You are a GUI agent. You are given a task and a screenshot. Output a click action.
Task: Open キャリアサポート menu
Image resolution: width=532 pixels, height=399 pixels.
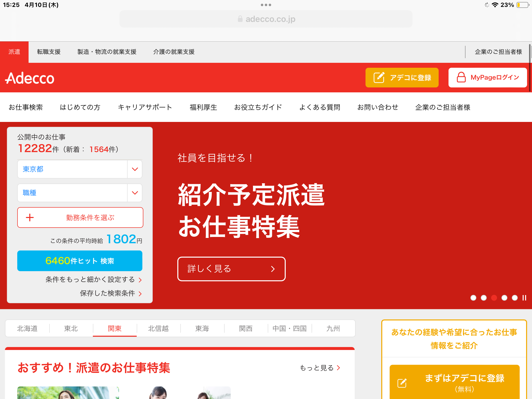145,107
